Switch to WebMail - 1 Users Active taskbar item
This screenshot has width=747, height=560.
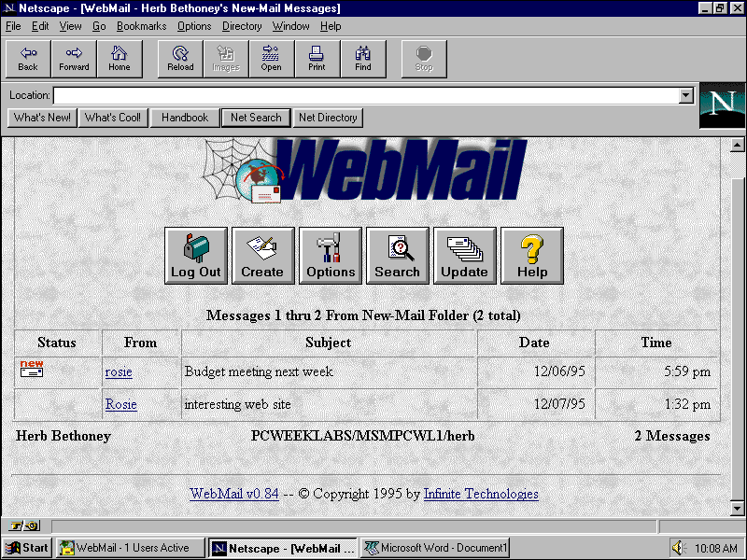(x=131, y=548)
